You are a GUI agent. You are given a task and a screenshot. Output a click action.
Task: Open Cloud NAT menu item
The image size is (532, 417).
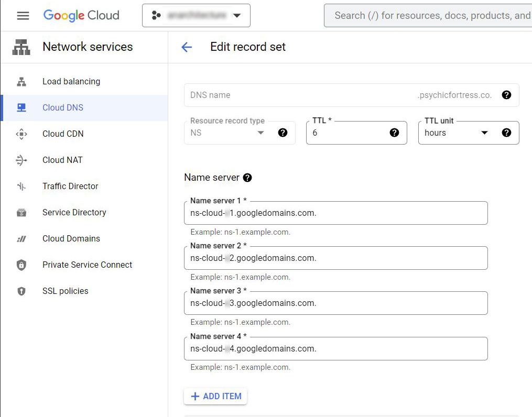pyautogui.click(x=84, y=160)
